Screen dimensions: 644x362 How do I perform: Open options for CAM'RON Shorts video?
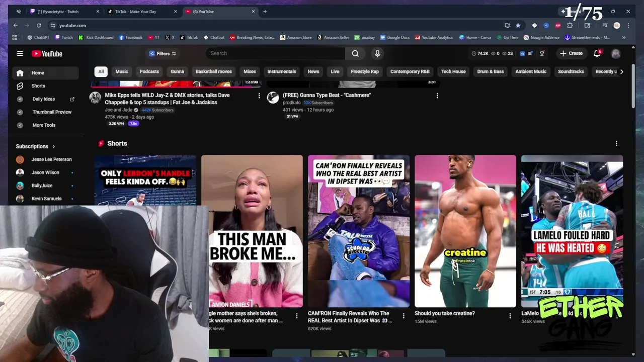[404, 316]
